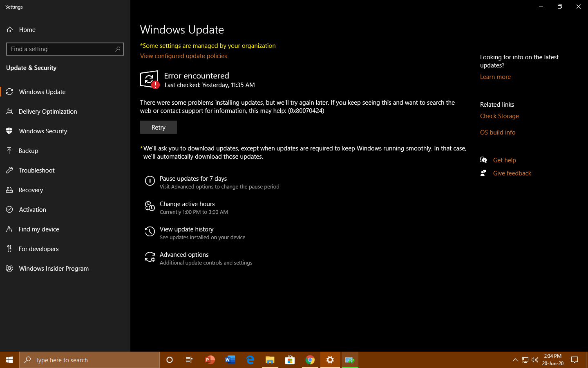Click the For developers icon
This screenshot has width=588, height=368.
(x=9, y=249)
